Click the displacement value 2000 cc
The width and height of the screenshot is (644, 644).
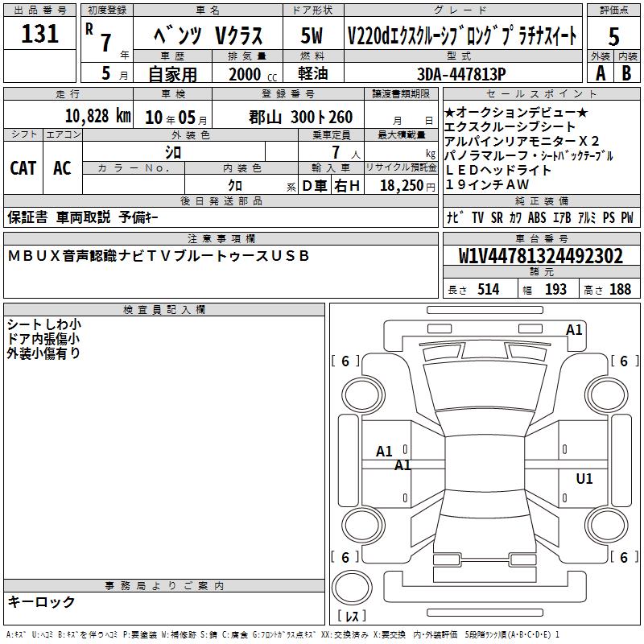253,74
